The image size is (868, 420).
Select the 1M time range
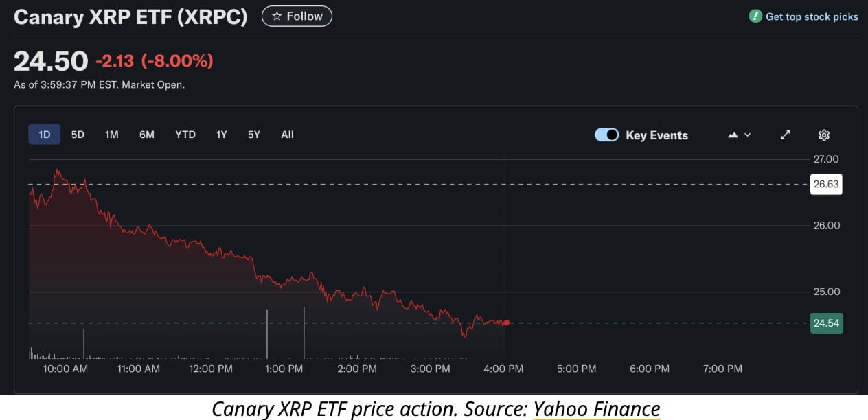(x=112, y=135)
